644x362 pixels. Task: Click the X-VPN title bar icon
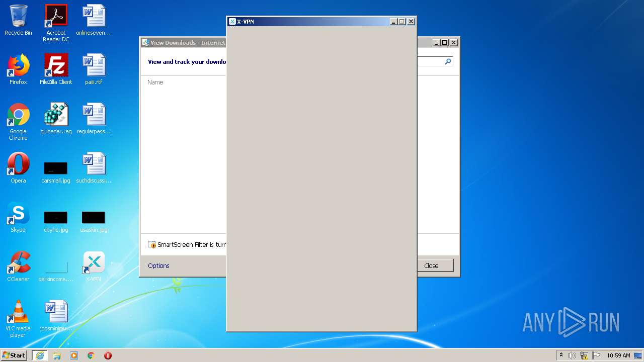tap(232, 22)
